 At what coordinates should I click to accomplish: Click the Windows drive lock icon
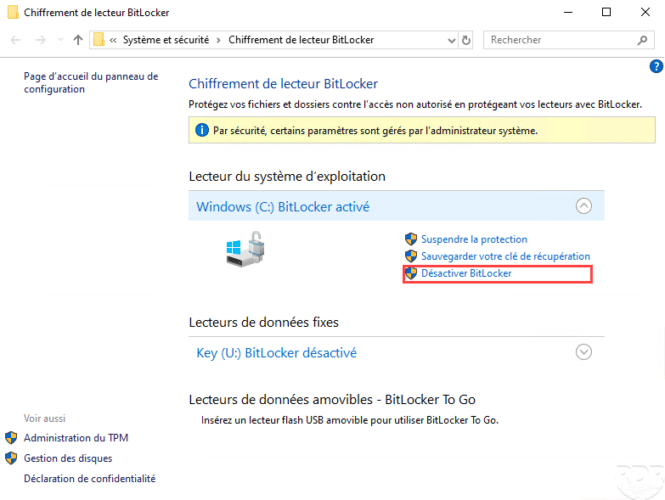245,249
